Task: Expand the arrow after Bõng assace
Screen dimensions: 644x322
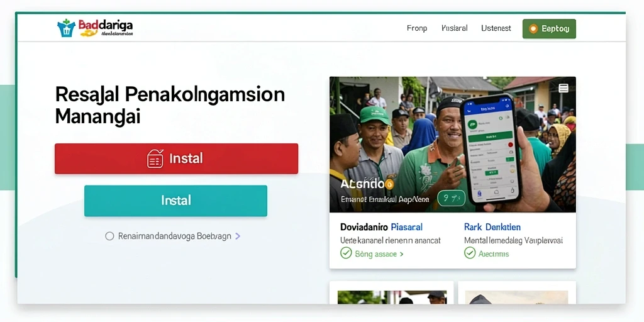Action: [x=402, y=254]
